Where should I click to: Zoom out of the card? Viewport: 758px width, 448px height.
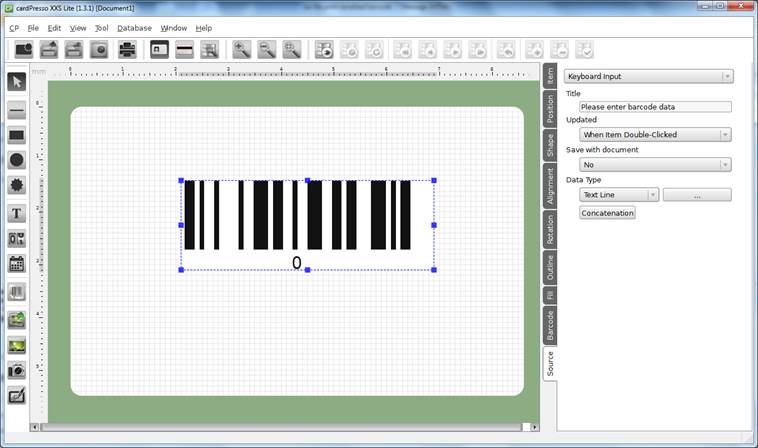coord(267,50)
